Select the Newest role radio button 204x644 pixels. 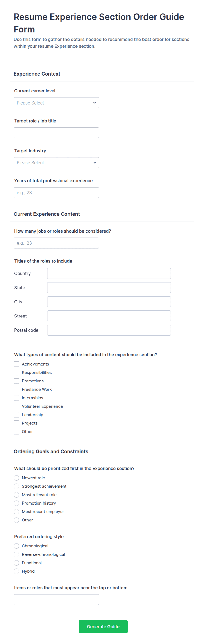point(16,478)
